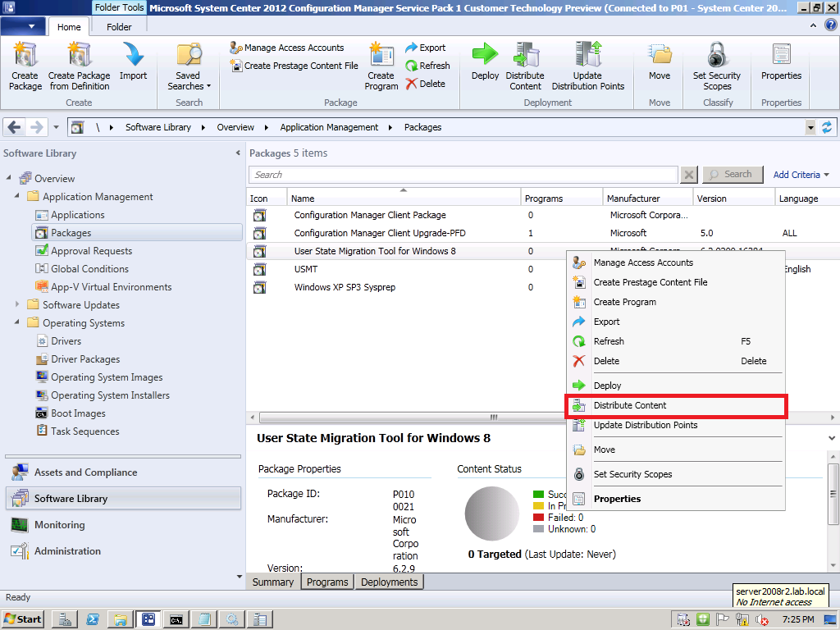Open the navigation history dropdown arrow
This screenshot has width=840, height=630.
[x=57, y=127]
